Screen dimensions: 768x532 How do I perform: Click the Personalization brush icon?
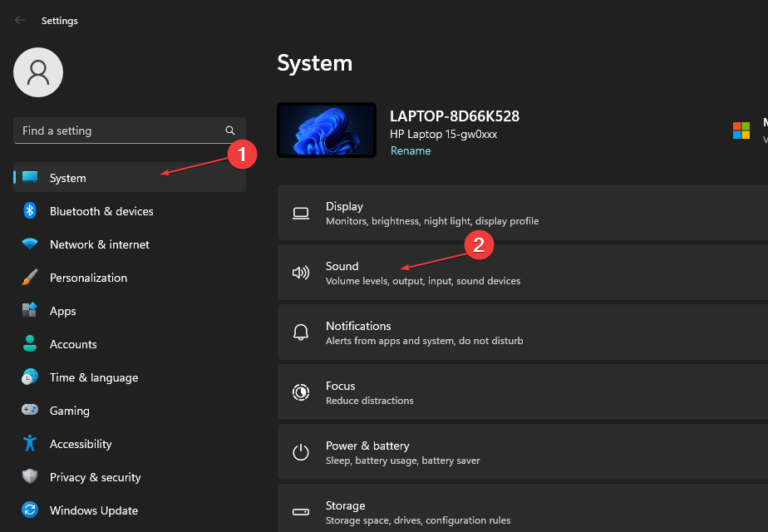[x=28, y=278]
